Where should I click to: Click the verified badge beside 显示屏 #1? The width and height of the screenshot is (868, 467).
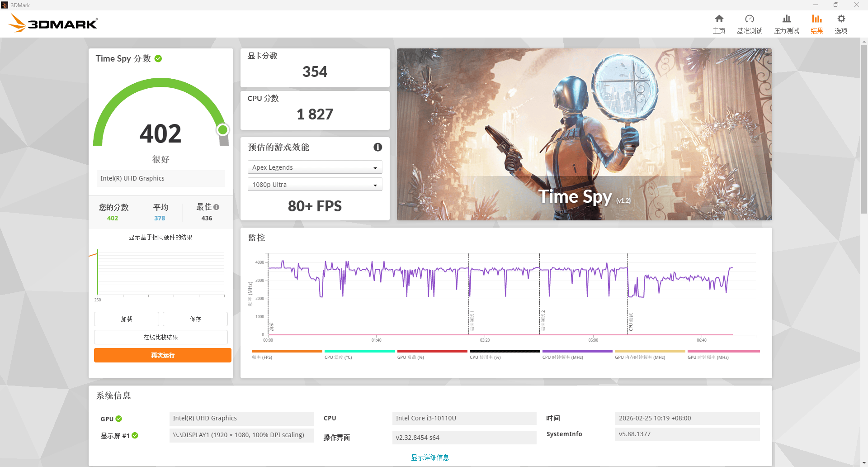point(136,435)
